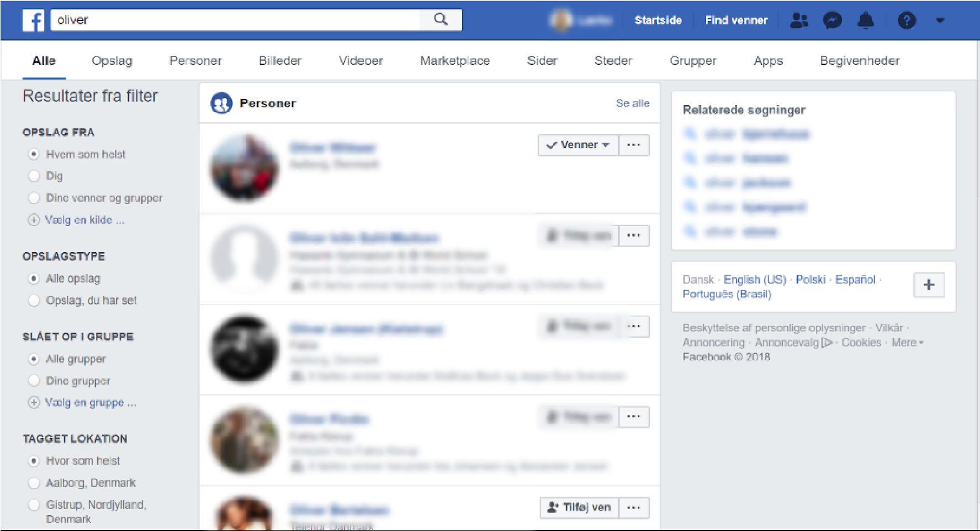The height and width of the screenshot is (531, 980).
Task: Switch to the Sider tab
Action: (542, 61)
